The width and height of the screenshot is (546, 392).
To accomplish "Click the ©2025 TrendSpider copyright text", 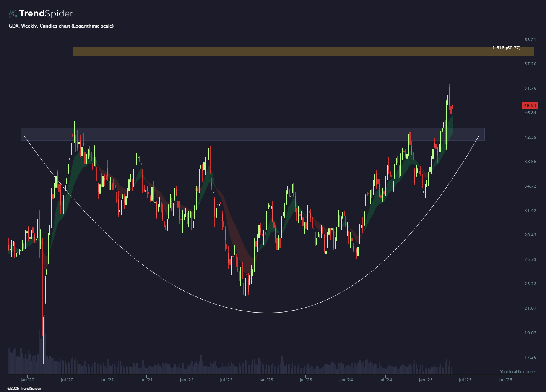I will (x=24, y=389).
